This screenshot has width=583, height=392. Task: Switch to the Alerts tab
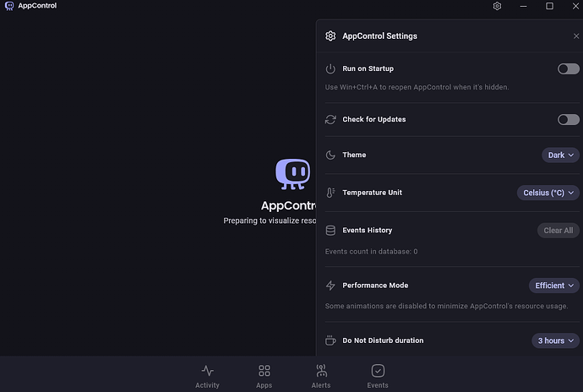pos(321,377)
